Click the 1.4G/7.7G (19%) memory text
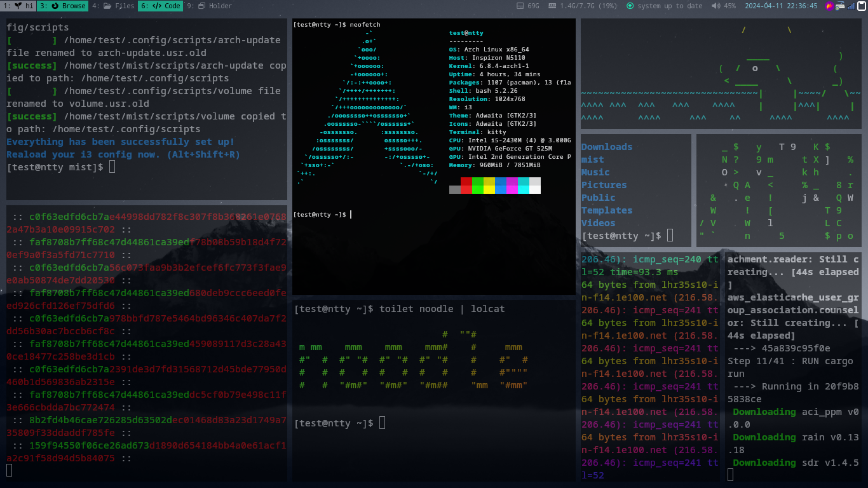Viewport: 868px width, 488px height. point(588,6)
